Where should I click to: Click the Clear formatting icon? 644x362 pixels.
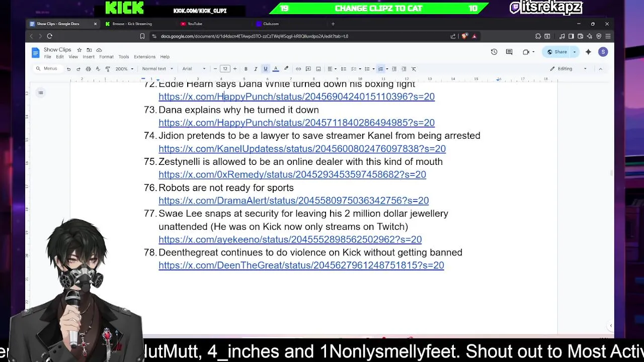[x=414, y=69]
